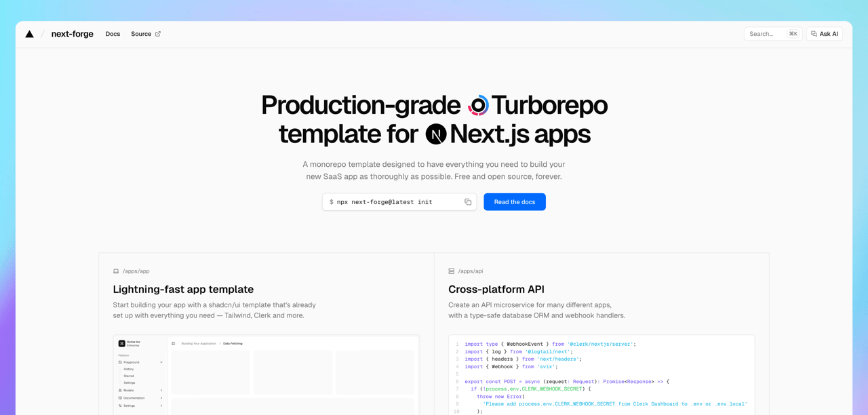Image resolution: width=868 pixels, height=415 pixels.
Task: Click the laptop icon beside /apps/app
Action: point(116,271)
